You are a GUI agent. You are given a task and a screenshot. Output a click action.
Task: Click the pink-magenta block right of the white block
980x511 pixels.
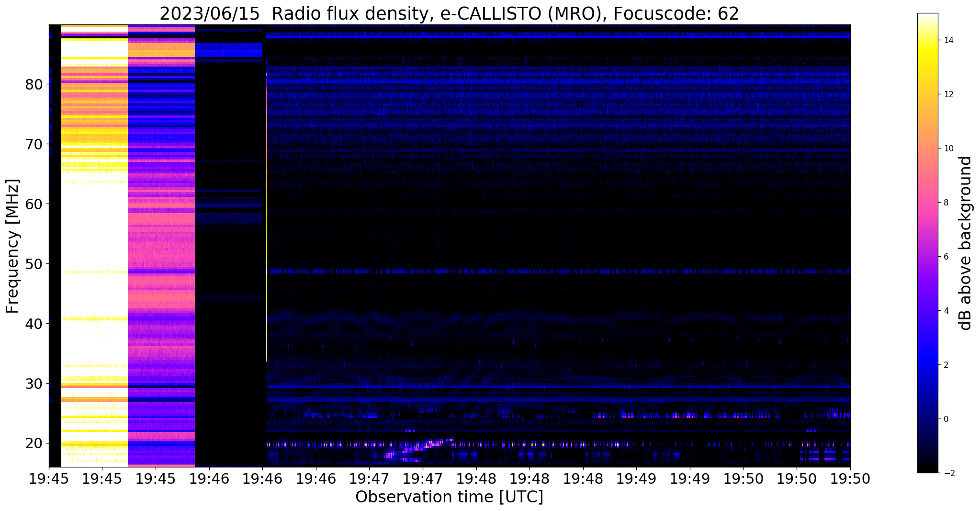coord(161,246)
